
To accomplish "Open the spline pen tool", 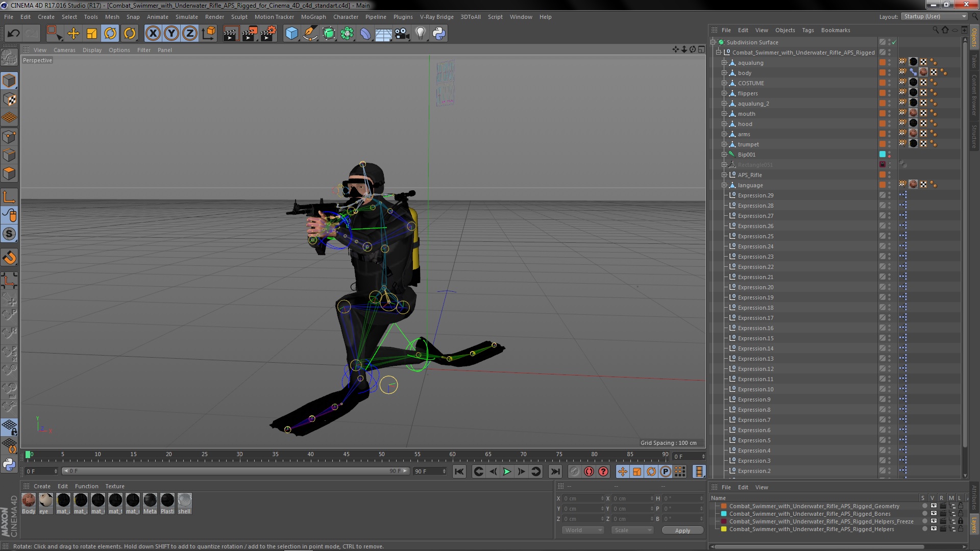I will [310, 34].
